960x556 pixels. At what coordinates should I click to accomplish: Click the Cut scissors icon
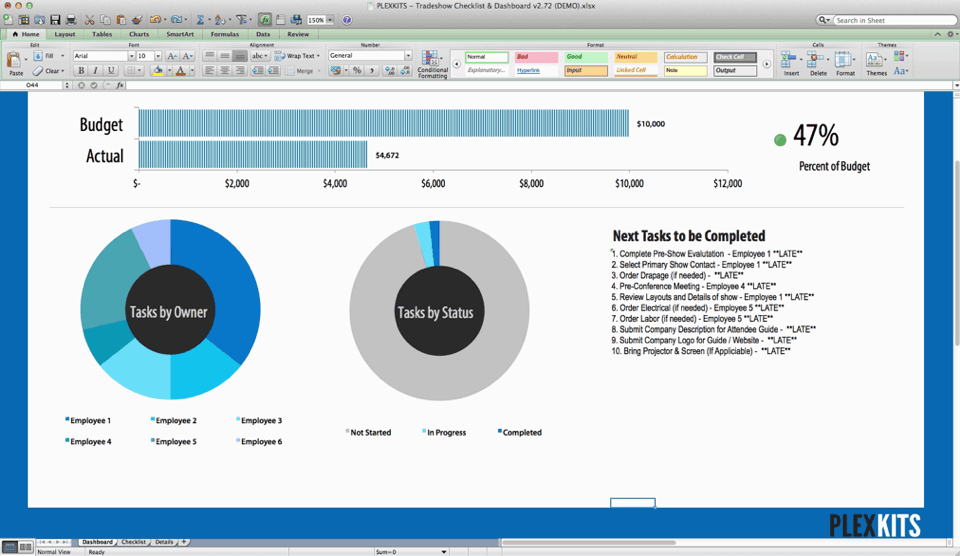(90, 20)
